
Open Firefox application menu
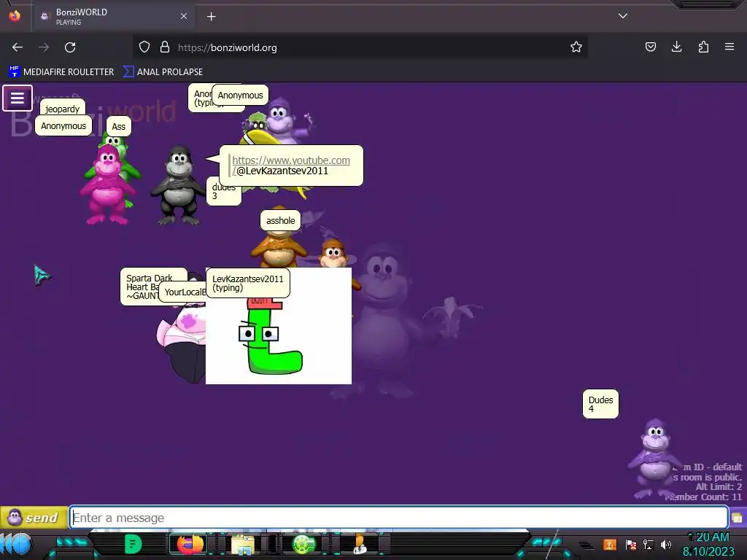(x=729, y=47)
